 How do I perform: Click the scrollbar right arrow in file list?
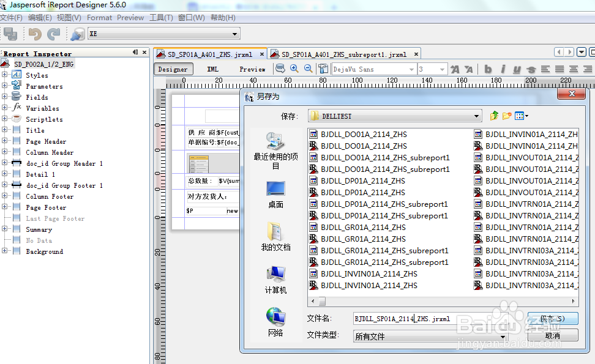(x=573, y=302)
